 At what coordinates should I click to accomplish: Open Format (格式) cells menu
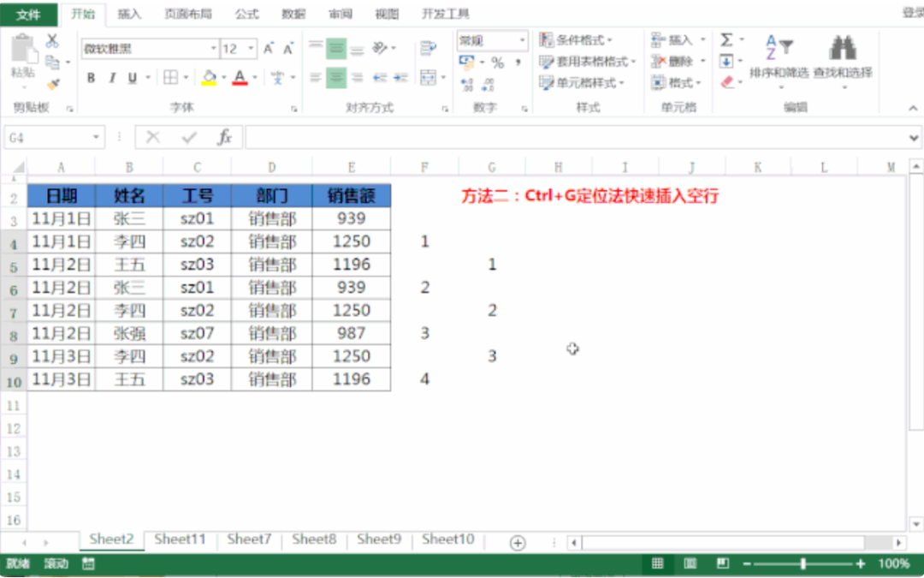pos(676,82)
